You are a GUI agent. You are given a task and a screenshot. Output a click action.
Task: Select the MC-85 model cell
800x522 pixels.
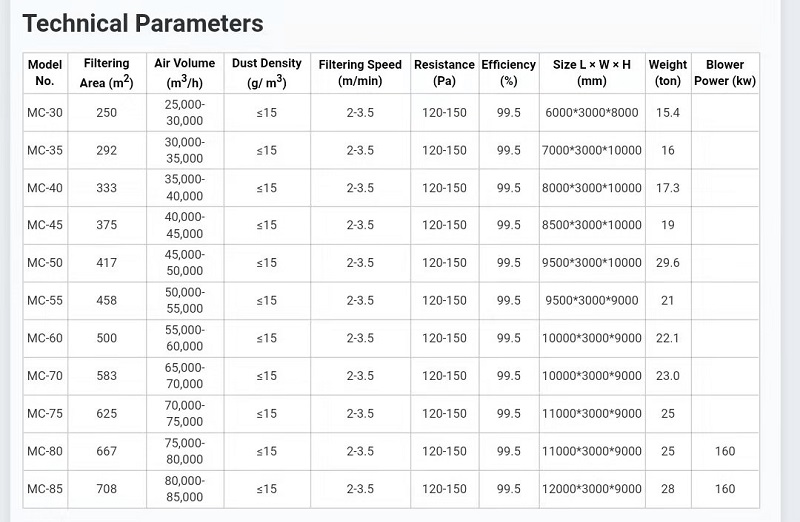(45, 489)
